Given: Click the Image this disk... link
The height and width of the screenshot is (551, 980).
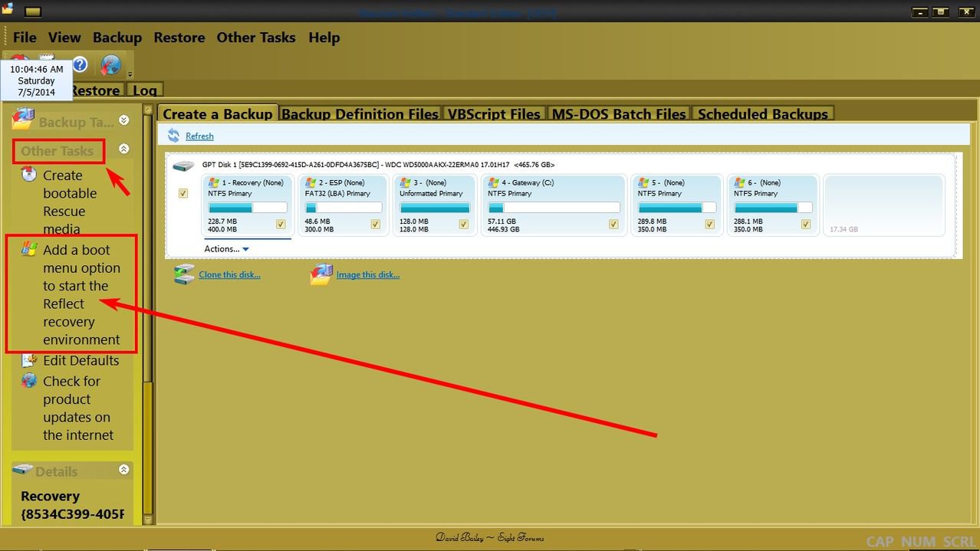Looking at the screenshot, I should point(368,274).
